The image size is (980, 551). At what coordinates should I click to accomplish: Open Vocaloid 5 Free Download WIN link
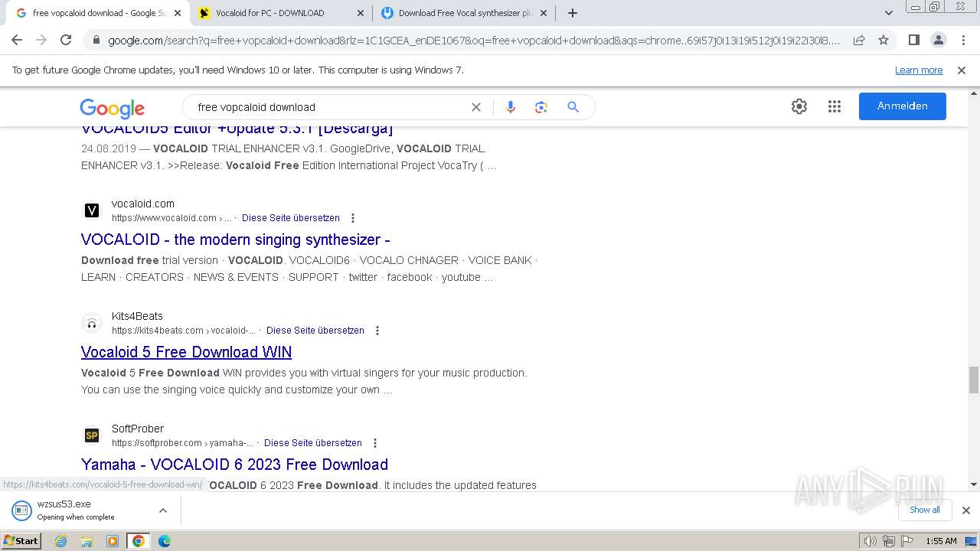tap(186, 352)
